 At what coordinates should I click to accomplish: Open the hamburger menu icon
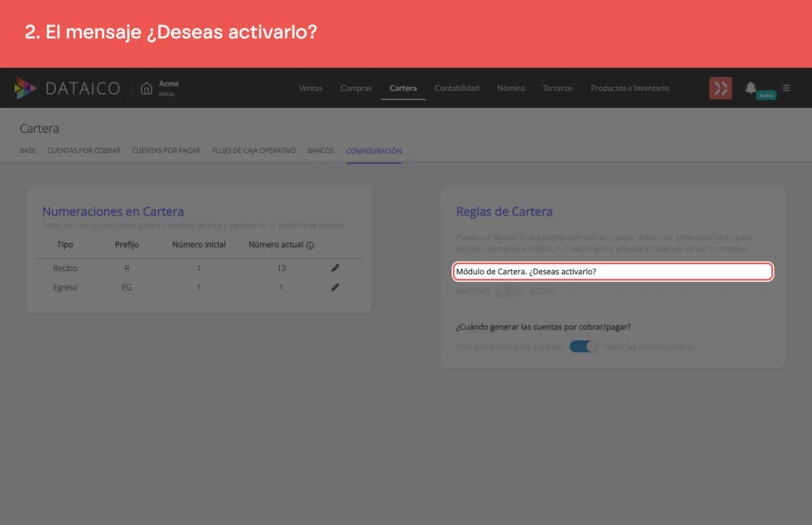pyautogui.click(x=787, y=88)
